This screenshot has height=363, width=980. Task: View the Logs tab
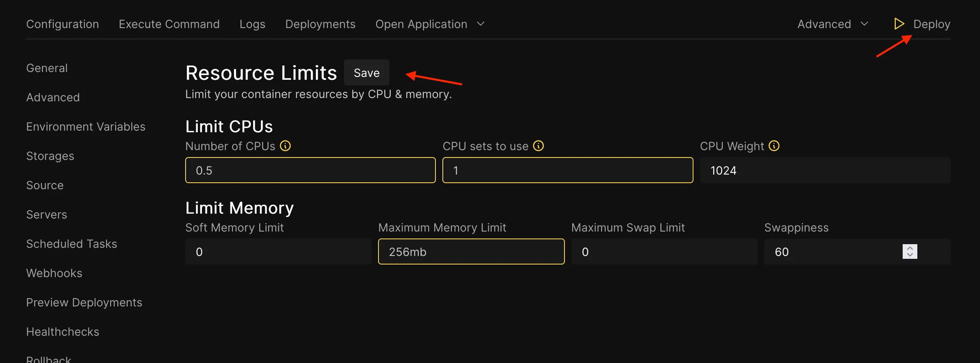pyautogui.click(x=252, y=24)
